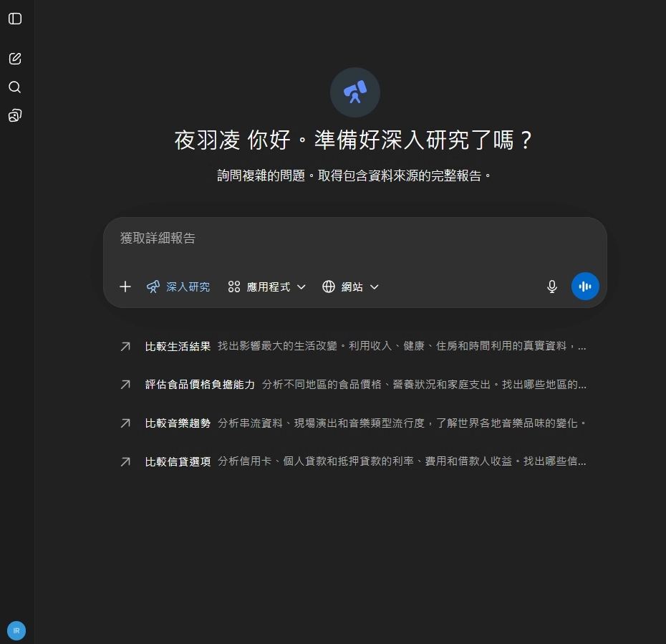Toggle 深入研究 deep research mode off
Screen dimensions: 666x644
(x=178, y=287)
